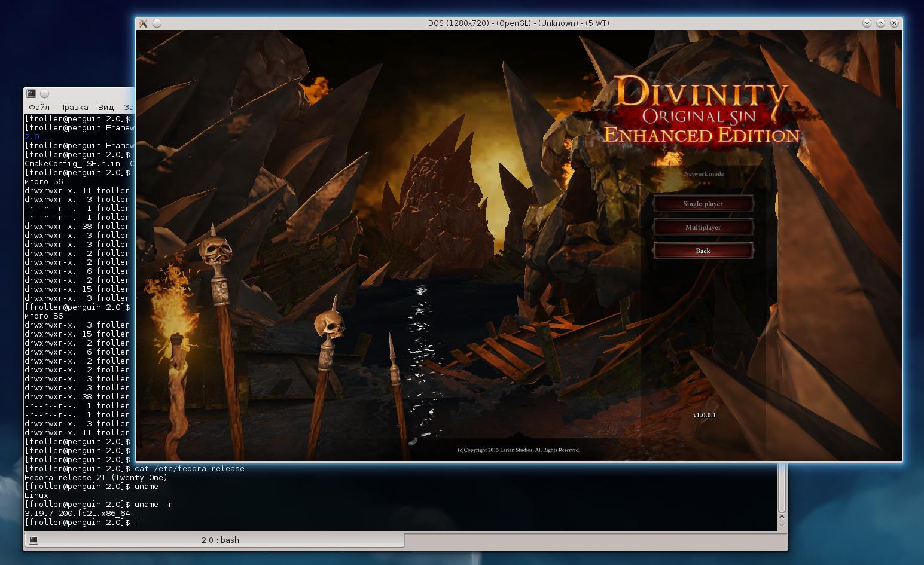Click the "3.19.7-200.fc21.x86_64" kernel version output
This screenshot has width=924, height=565.
click(77, 514)
